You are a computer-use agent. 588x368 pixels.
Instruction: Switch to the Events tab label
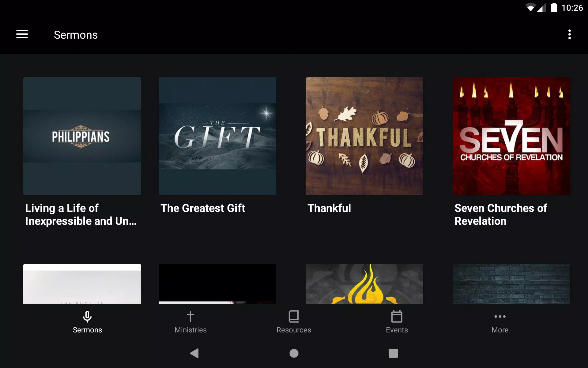pyautogui.click(x=397, y=330)
